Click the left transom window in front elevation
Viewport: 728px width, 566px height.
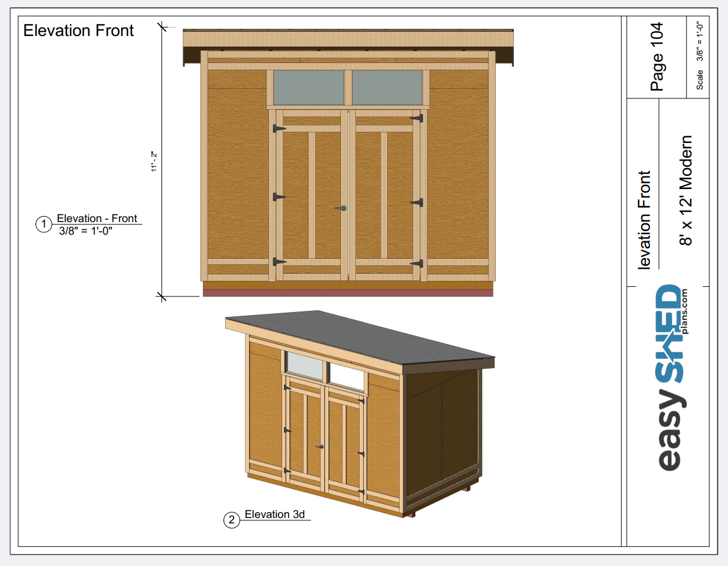pos(308,87)
